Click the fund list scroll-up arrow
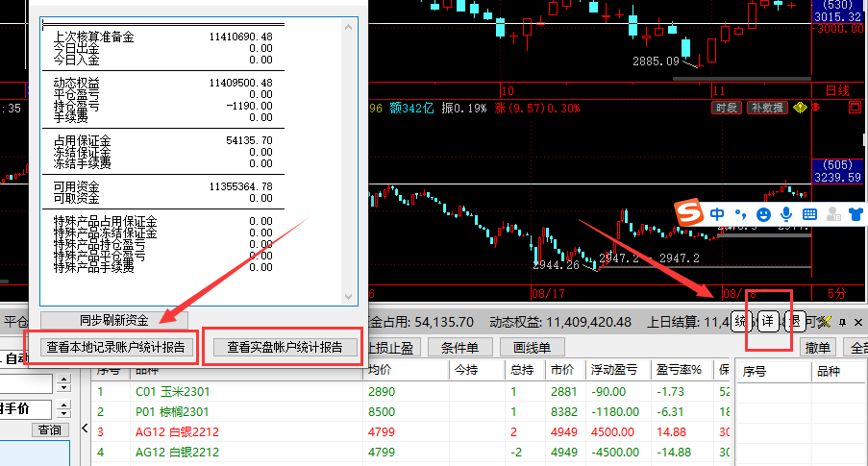 (x=348, y=27)
